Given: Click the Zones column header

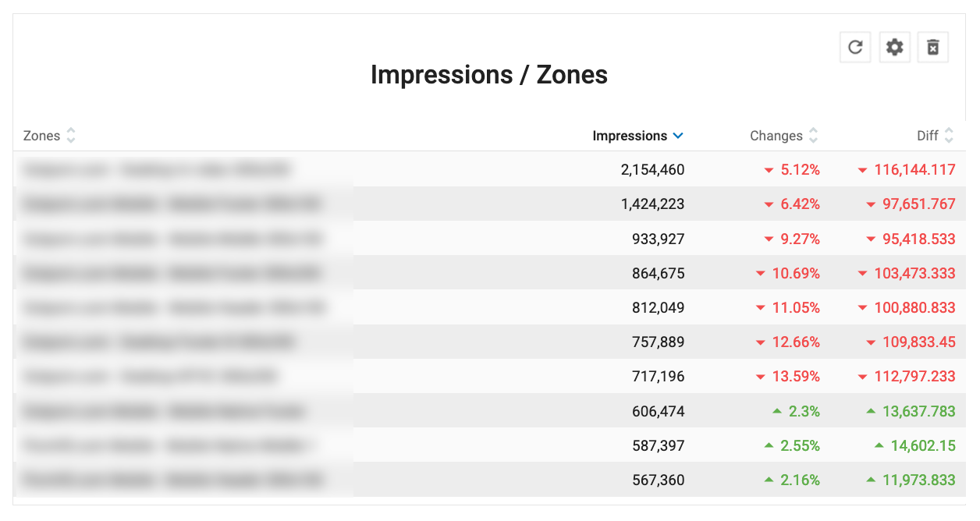Looking at the screenshot, I should (42, 136).
